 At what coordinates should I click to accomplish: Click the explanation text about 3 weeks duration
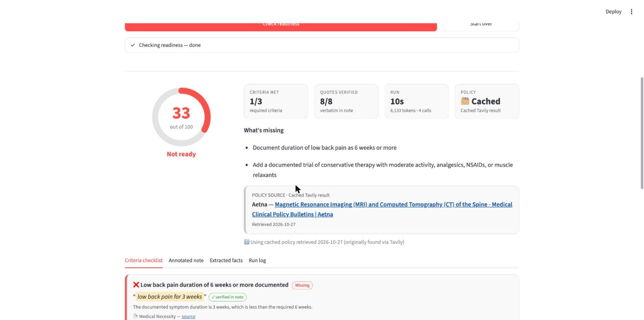coord(223,307)
